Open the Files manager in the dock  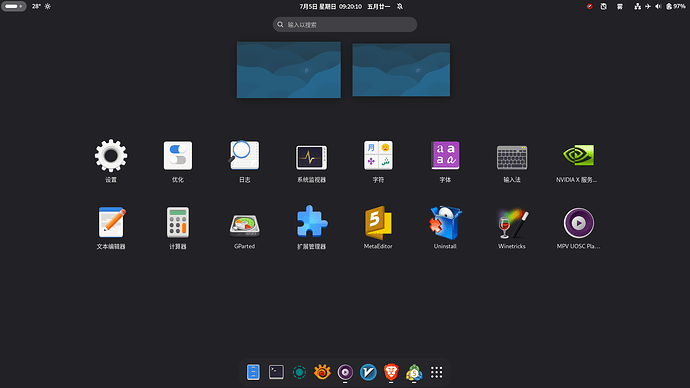pos(253,372)
